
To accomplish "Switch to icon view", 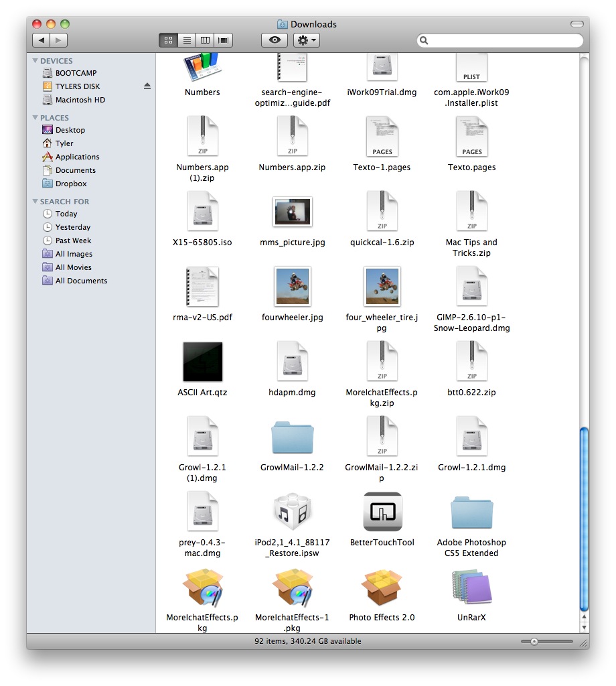I will (x=168, y=40).
